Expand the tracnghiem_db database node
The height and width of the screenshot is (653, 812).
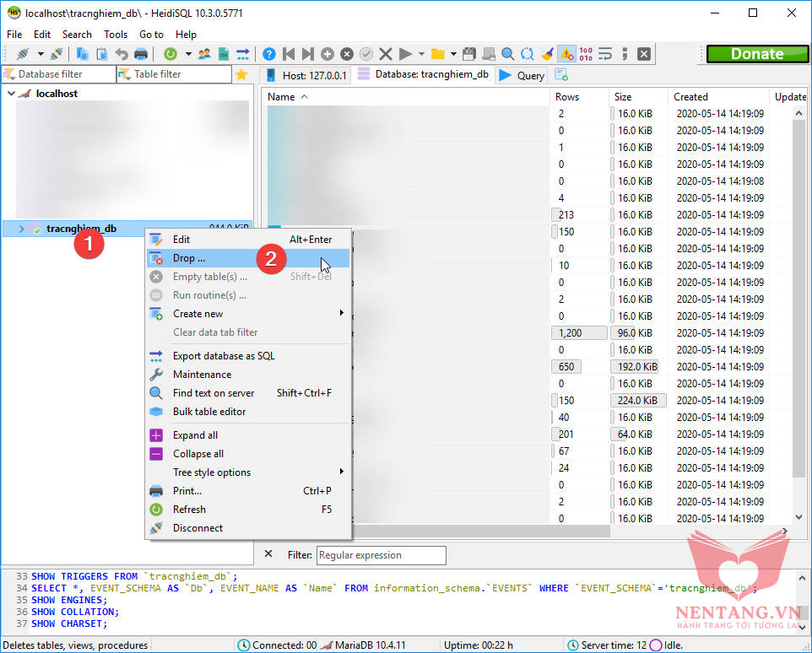point(21,229)
